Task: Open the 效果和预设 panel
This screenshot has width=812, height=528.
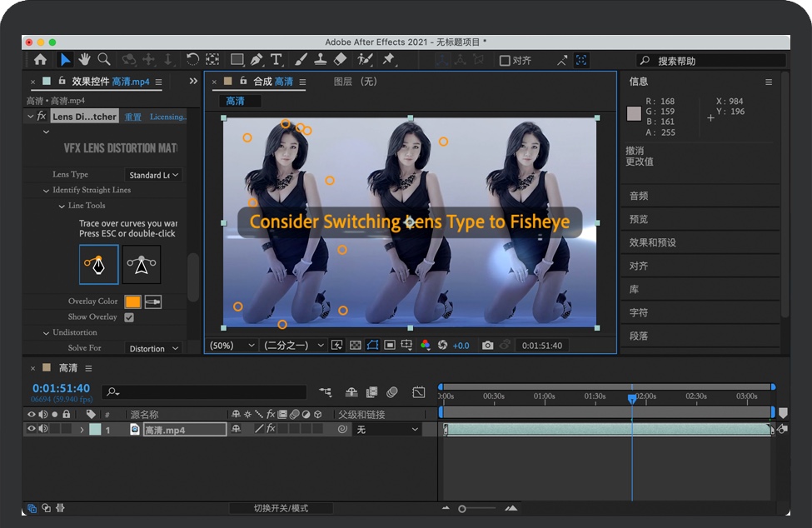Action: pos(653,242)
